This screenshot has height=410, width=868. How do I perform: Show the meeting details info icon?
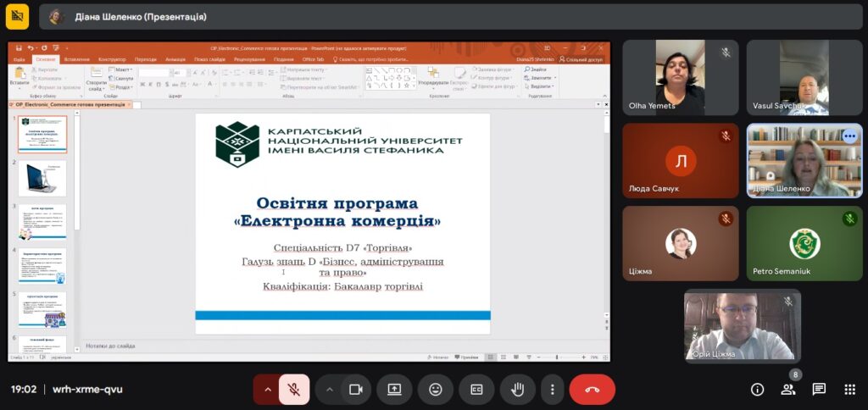[x=757, y=390]
